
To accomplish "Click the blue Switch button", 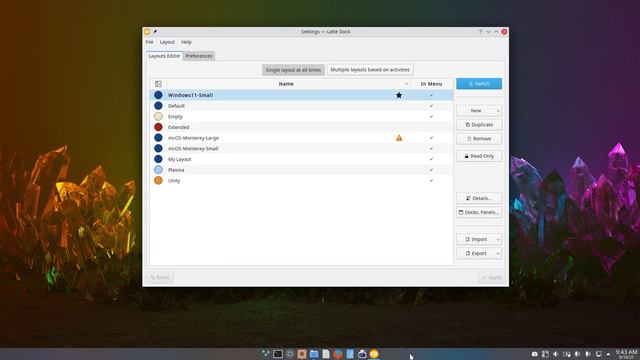I will click(479, 84).
